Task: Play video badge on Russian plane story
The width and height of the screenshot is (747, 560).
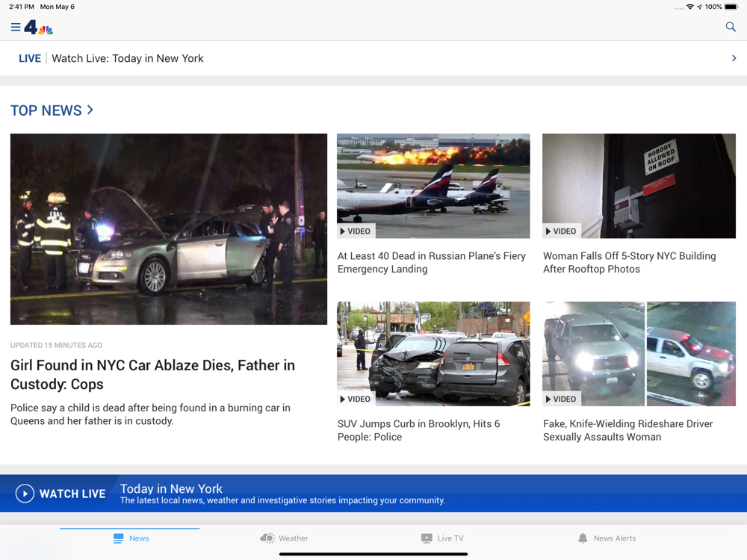Action: (x=356, y=231)
